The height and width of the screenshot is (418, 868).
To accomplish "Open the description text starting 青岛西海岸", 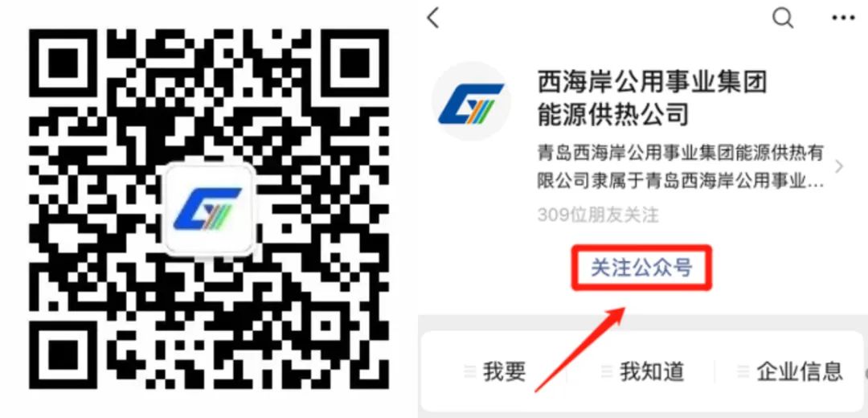I will click(681, 166).
